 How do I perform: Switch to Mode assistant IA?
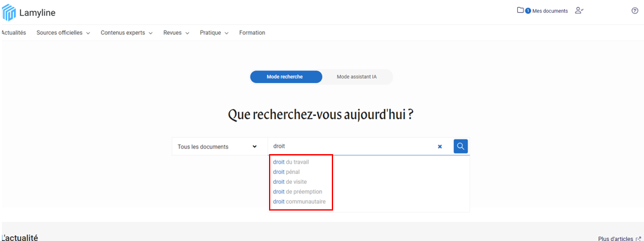click(x=357, y=77)
